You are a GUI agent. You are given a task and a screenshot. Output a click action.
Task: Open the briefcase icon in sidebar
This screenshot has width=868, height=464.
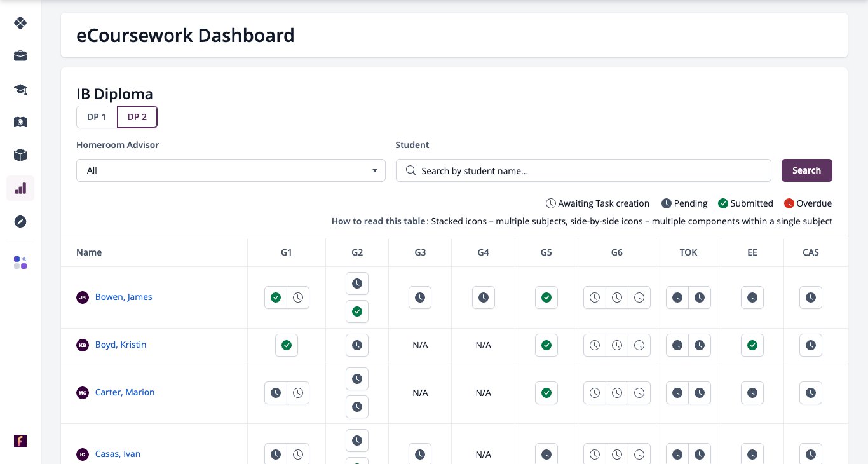click(x=20, y=56)
